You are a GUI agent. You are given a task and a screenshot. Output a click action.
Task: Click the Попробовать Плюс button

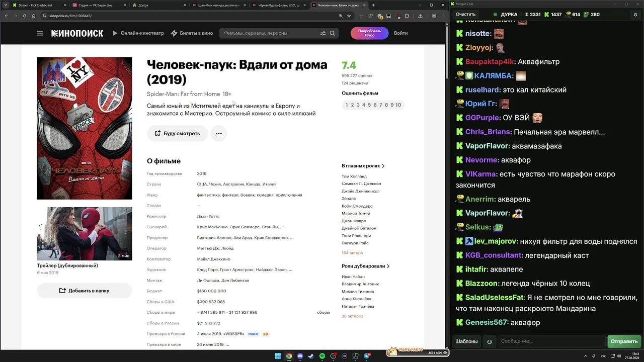[369, 33]
